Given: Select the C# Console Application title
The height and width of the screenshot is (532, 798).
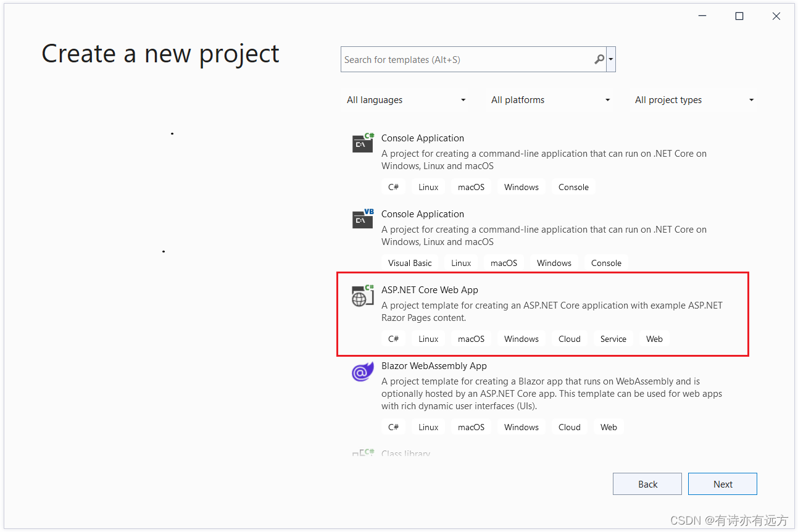Looking at the screenshot, I should pos(423,138).
